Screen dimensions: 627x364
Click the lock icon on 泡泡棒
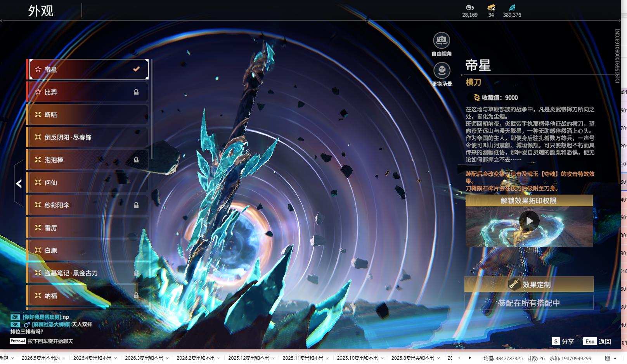click(x=136, y=160)
